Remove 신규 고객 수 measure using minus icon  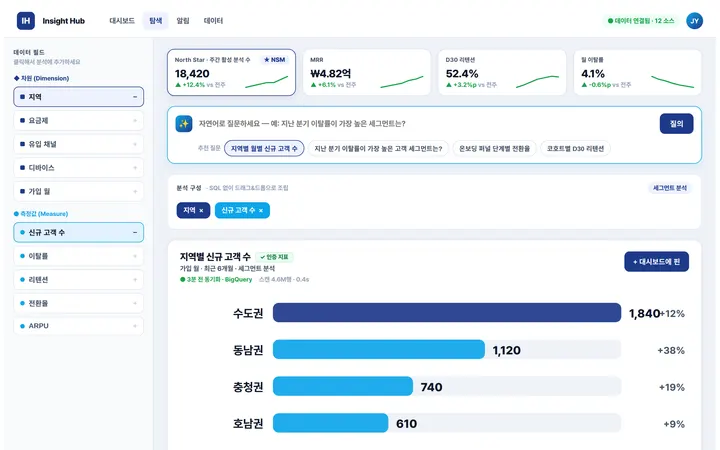(135, 232)
